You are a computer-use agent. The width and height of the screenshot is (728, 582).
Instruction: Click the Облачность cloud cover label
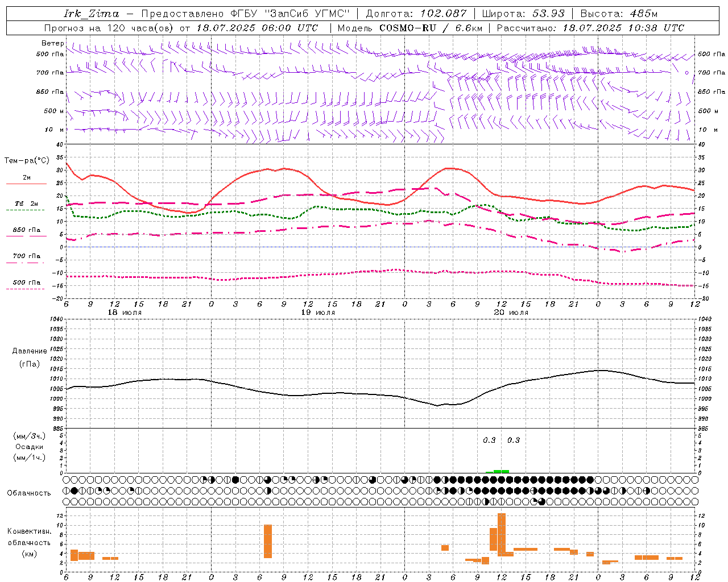29,493
